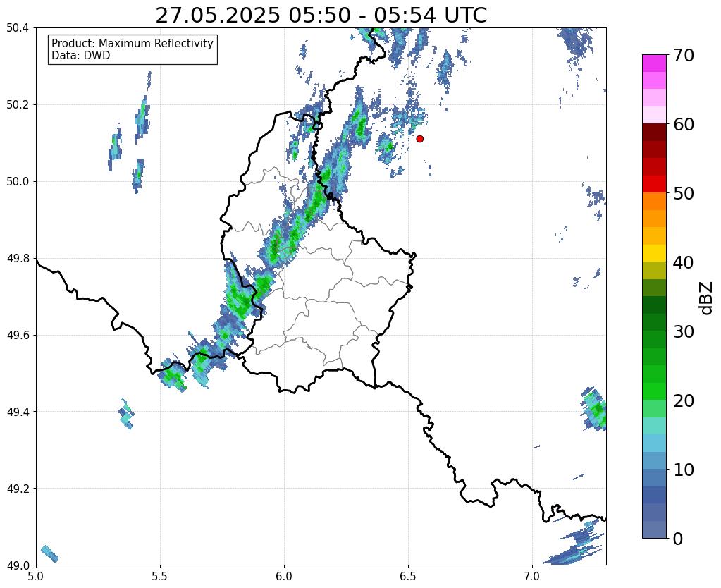Click the colorbar tick label 50
721x588 pixels.
point(684,193)
